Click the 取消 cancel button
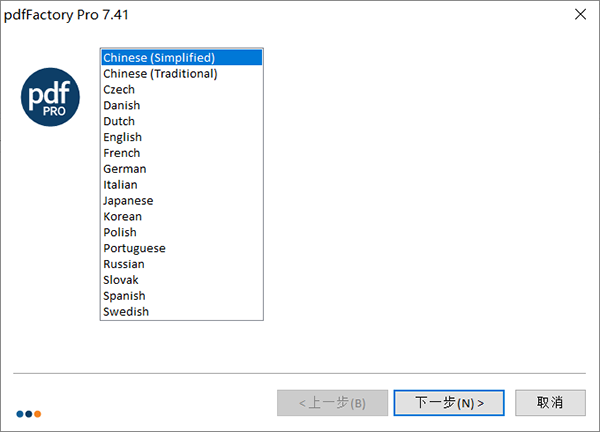 coord(550,403)
